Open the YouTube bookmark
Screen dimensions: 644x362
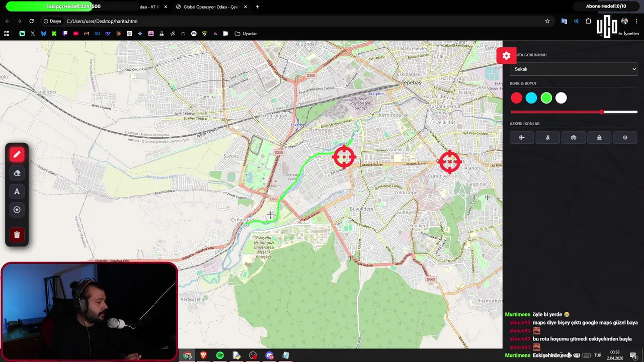click(x=75, y=34)
